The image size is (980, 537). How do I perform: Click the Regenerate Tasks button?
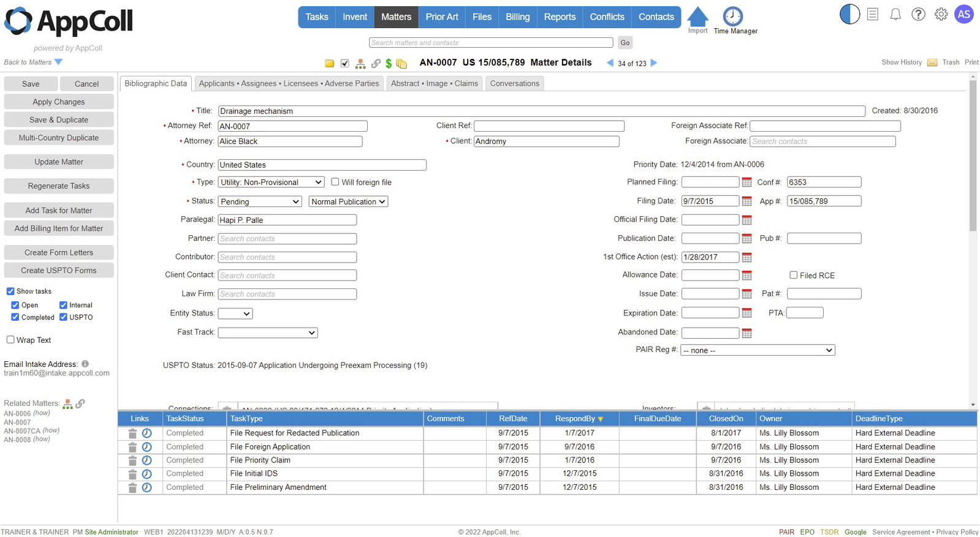pyautogui.click(x=59, y=186)
